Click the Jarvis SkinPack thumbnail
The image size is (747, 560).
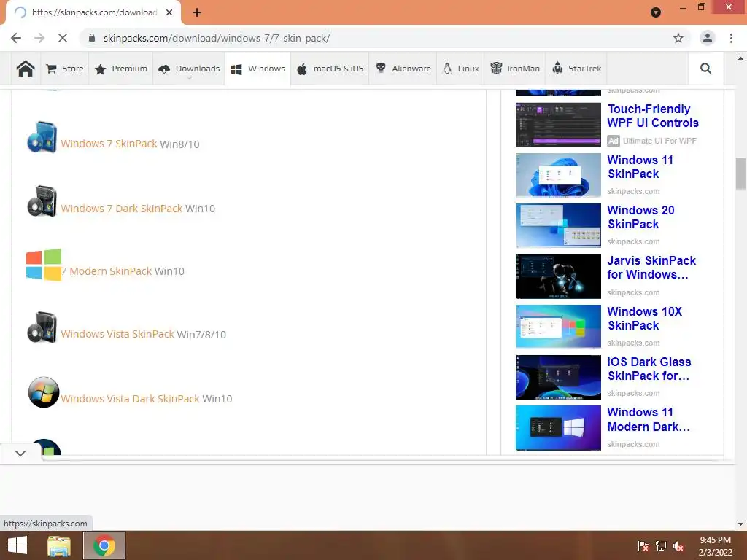tap(558, 276)
